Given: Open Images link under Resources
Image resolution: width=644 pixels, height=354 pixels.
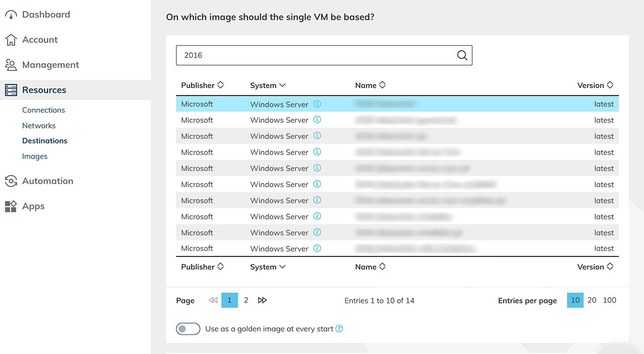Looking at the screenshot, I should (35, 156).
